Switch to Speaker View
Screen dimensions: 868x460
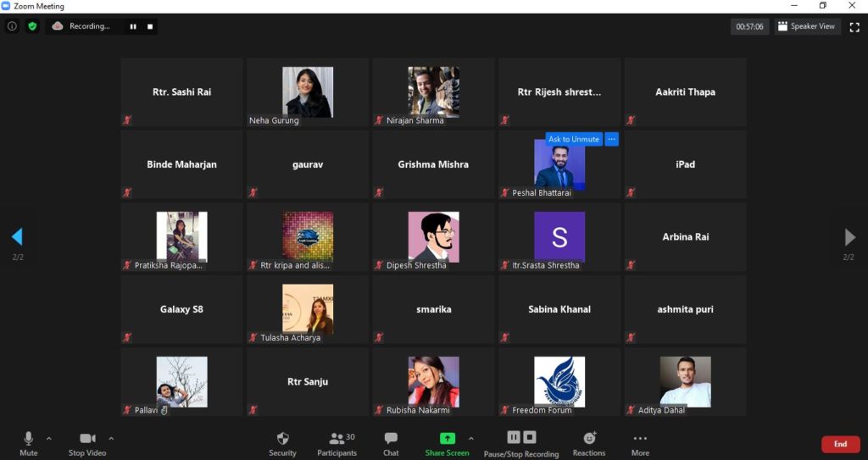806,26
